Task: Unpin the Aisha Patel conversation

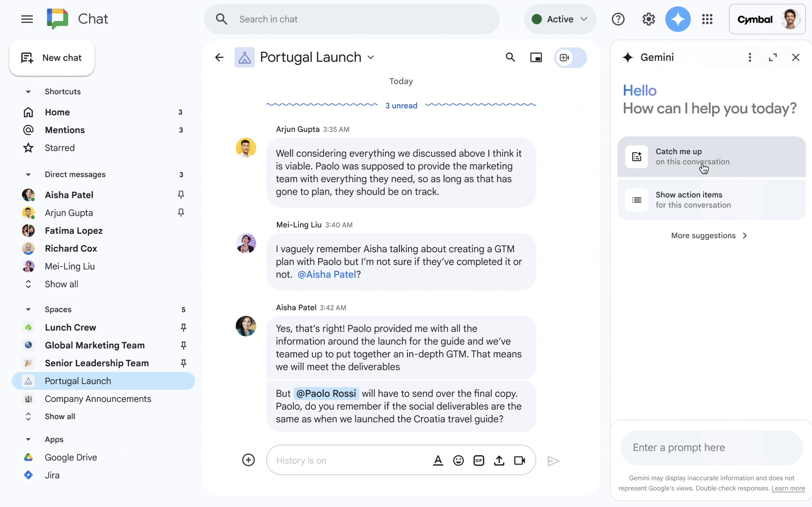Action: pos(181,194)
